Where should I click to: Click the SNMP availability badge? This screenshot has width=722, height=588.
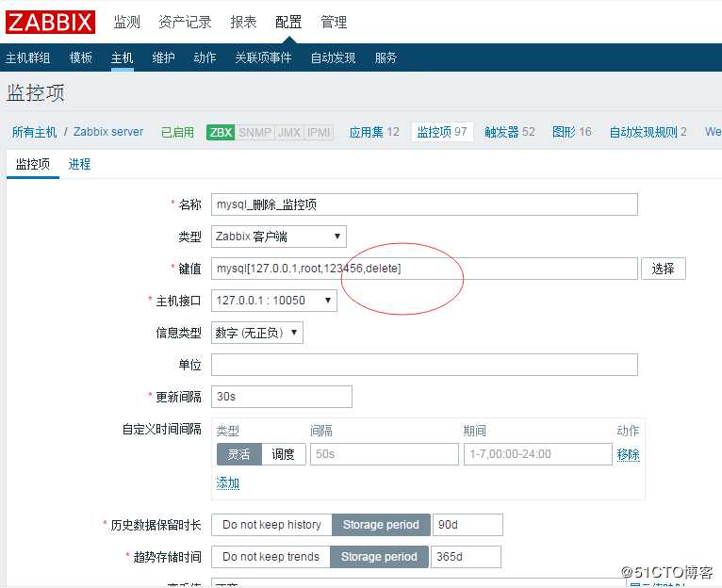[254, 133]
